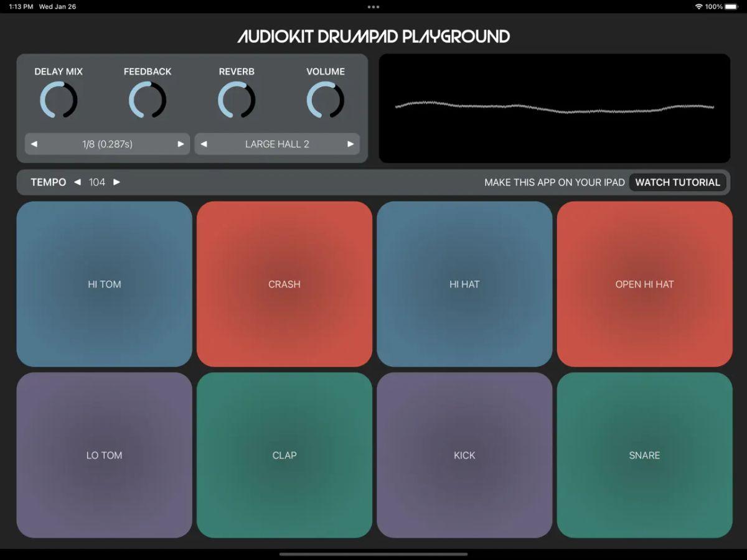Click the TEMPO label
The image size is (747, 560).
pos(49,182)
